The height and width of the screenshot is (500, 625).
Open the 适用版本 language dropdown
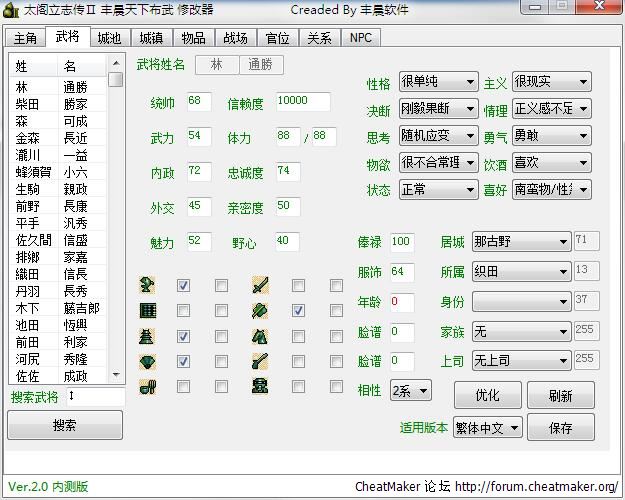pyautogui.click(x=488, y=427)
